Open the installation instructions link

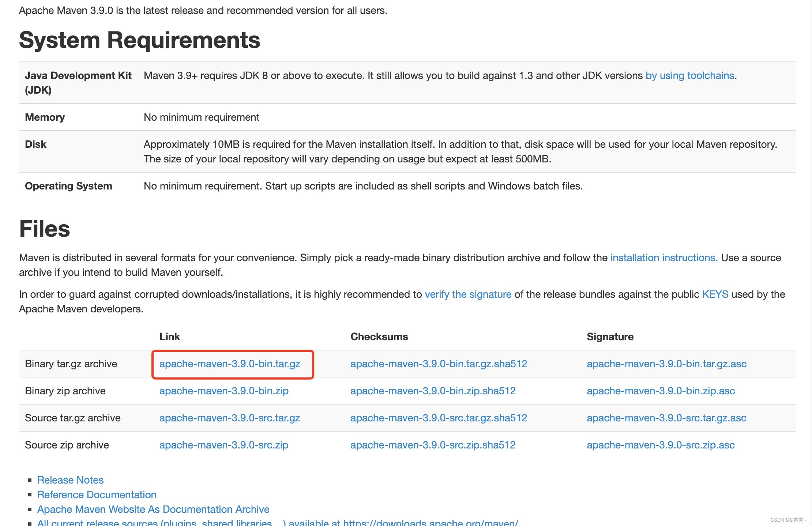pyautogui.click(x=664, y=258)
